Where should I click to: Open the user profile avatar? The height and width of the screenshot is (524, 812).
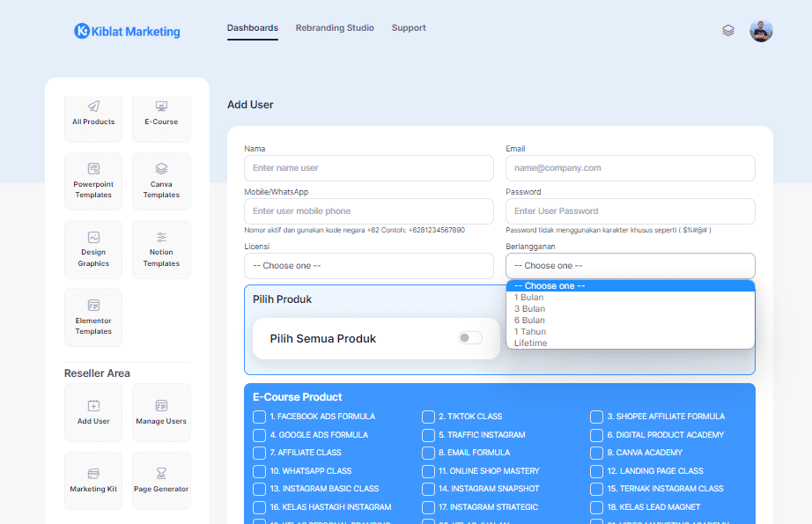coord(761,31)
